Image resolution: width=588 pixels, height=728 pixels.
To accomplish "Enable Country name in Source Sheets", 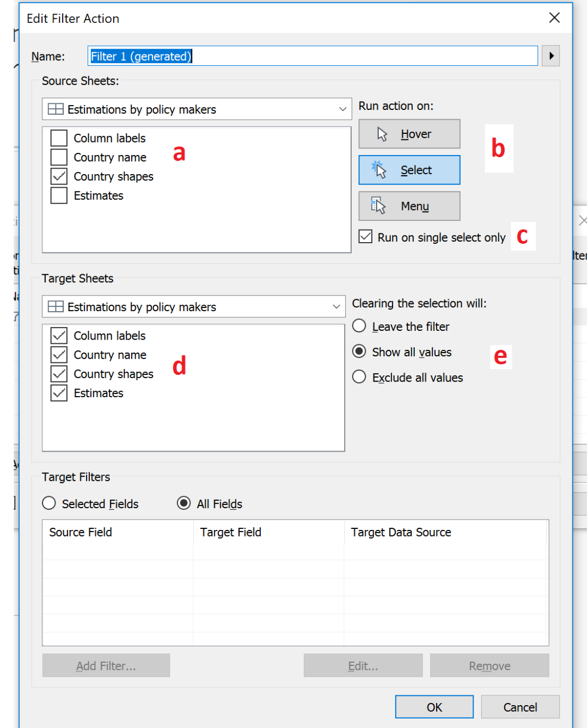I will [x=58, y=157].
